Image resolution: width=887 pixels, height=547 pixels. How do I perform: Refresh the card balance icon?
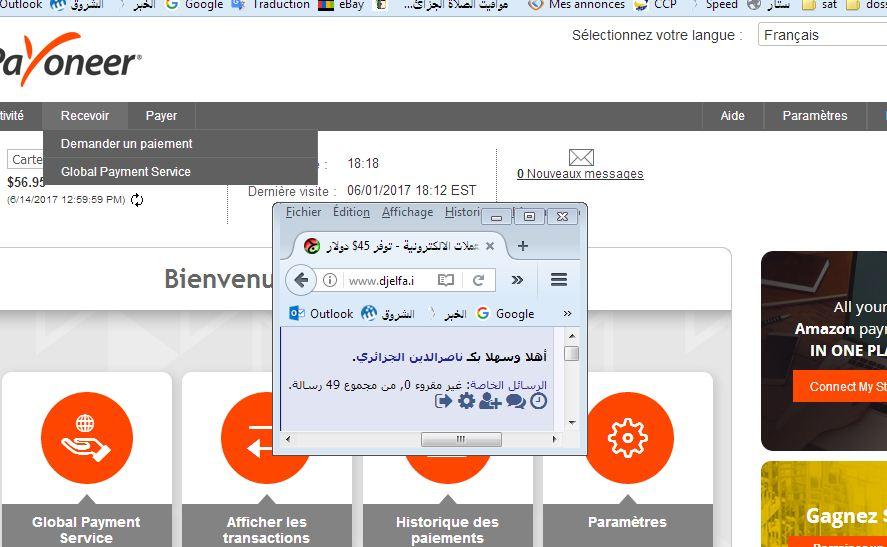pos(137,200)
